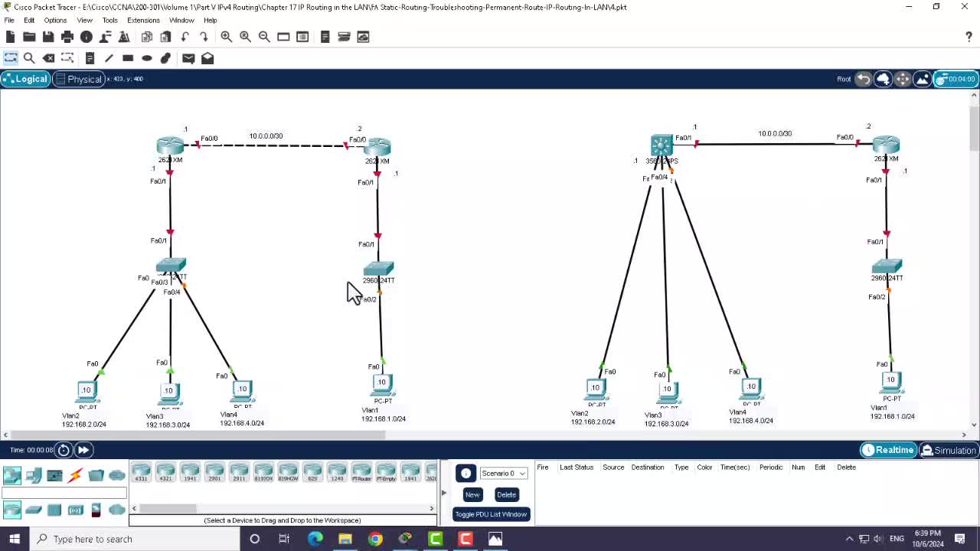Click the Paste icon in main toolbar
The height and width of the screenshot is (551, 980).
tap(165, 37)
